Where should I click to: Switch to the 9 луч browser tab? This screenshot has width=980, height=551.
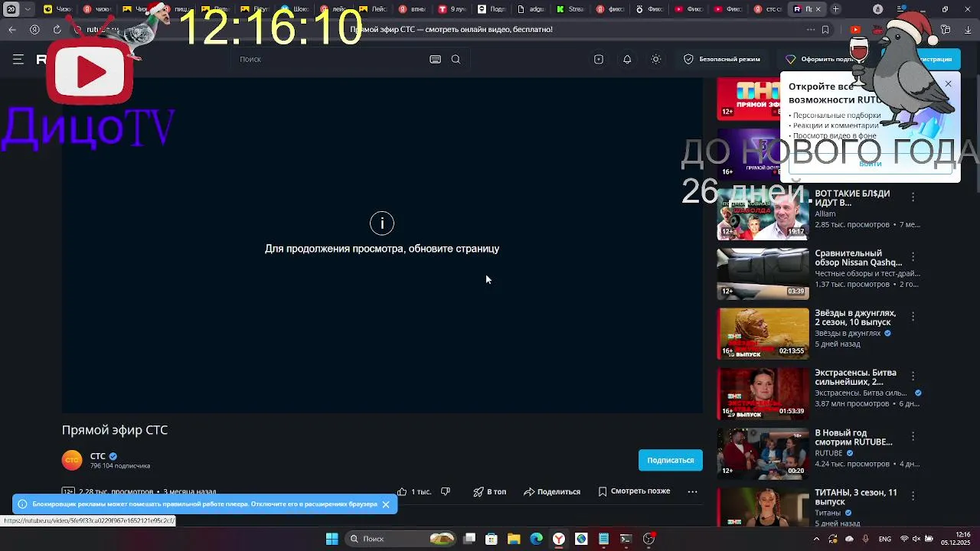coord(452,9)
